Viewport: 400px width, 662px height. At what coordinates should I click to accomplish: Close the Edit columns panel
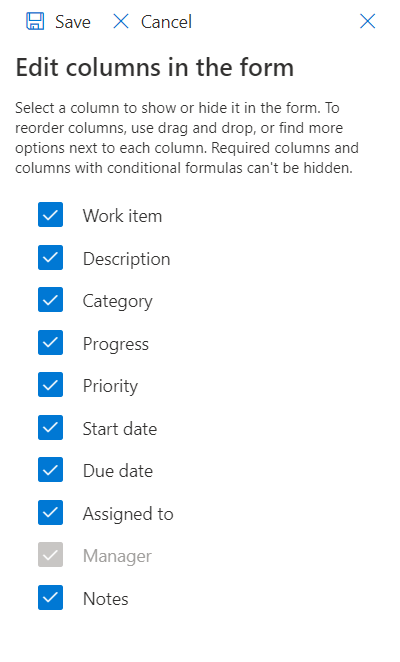[x=367, y=21]
